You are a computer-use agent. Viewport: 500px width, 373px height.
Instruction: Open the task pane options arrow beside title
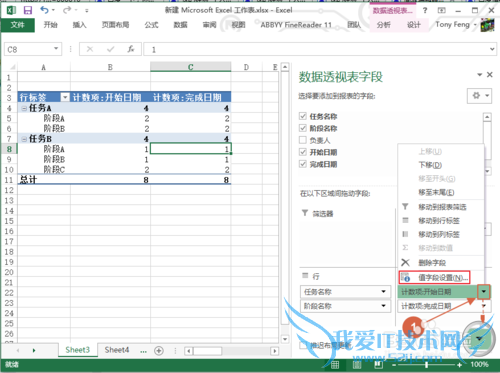(x=479, y=75)
